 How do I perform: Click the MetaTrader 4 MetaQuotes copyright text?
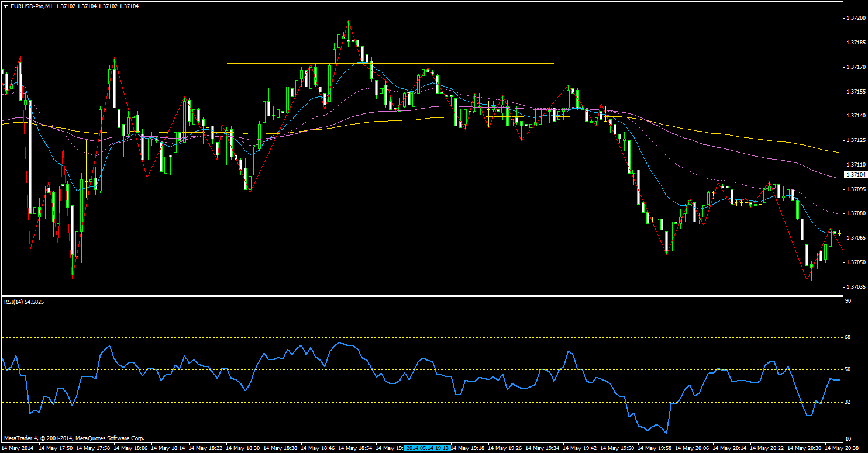(x=74, y=438)
